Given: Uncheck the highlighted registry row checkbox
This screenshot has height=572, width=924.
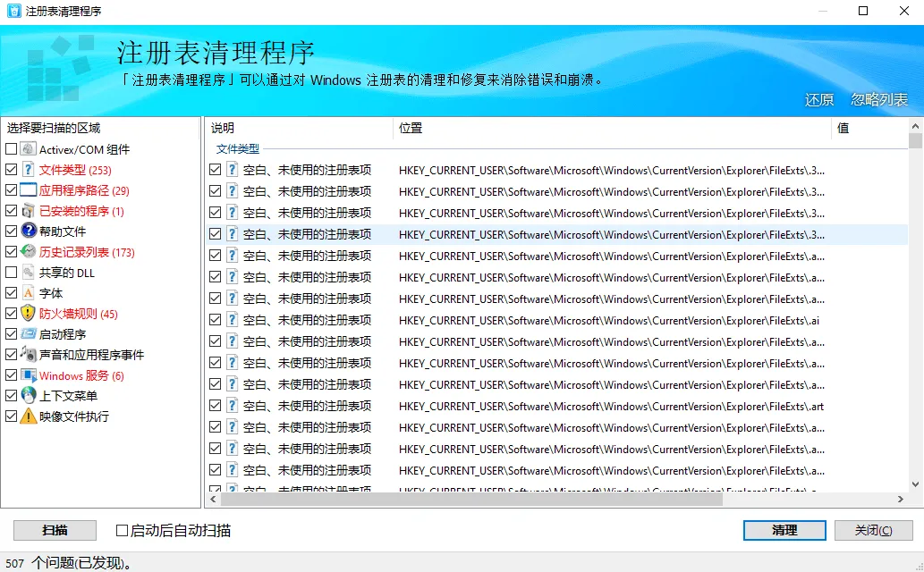Looking at the screenshot, I should coord(215,234).
